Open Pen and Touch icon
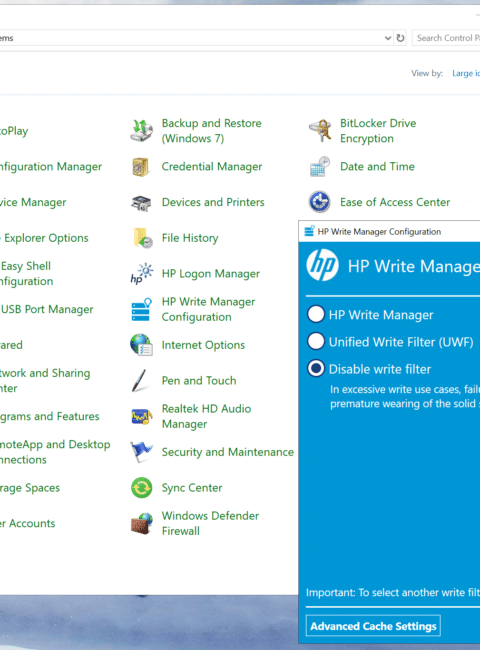 pos(140,381)
